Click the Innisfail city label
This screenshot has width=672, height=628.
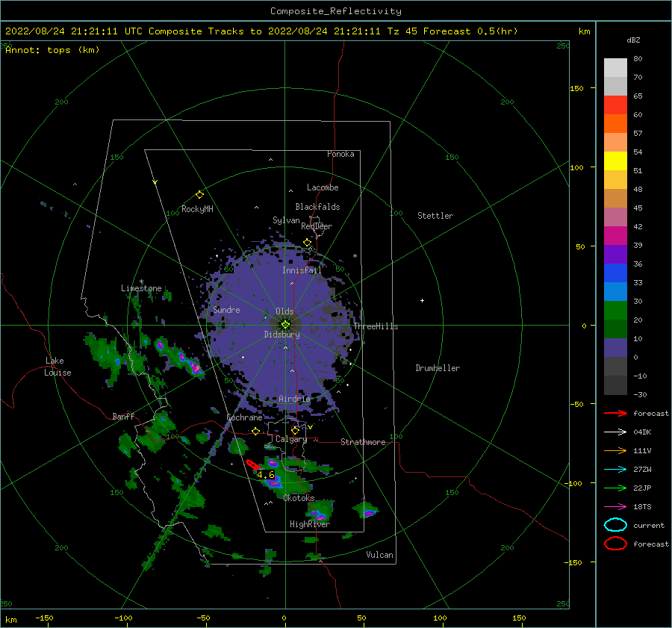pos(302,270)
